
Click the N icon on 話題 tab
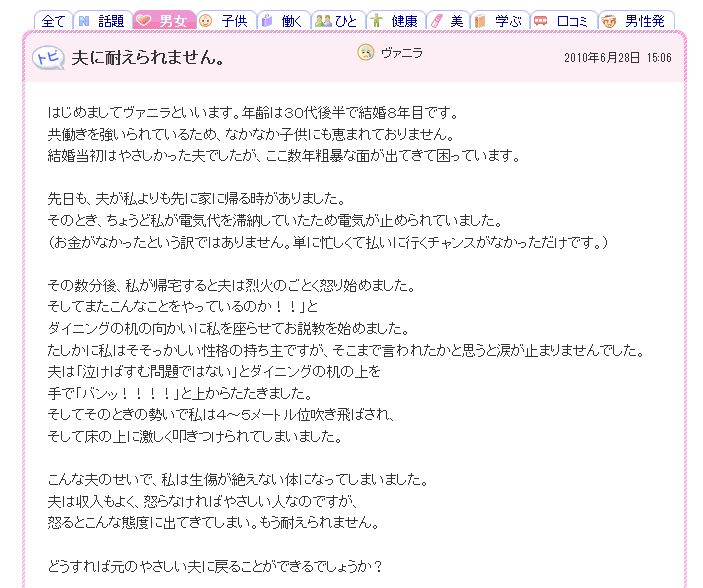tap(84, 21)
